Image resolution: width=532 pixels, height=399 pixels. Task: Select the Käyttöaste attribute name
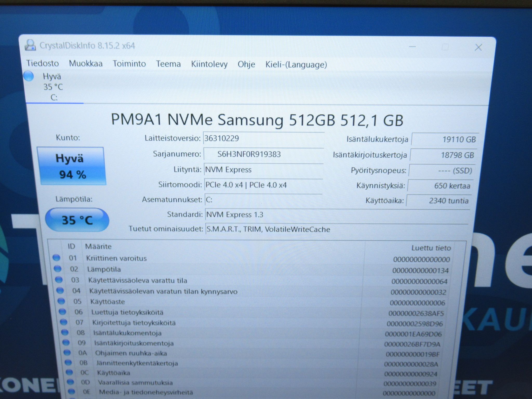pyautogui.click(x=108, y=302)
